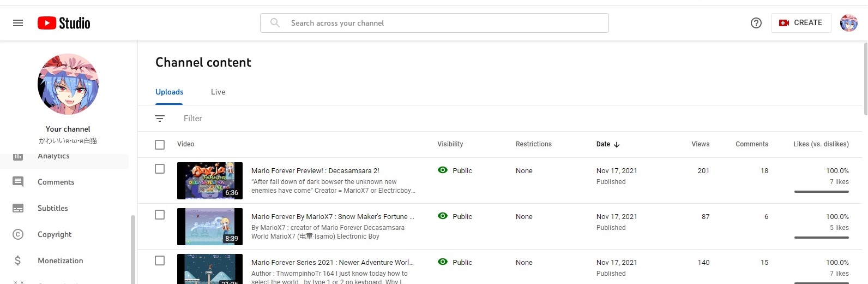Open the help question mark icon
This screenshot has height=284, width=868.
pos(756,23)
